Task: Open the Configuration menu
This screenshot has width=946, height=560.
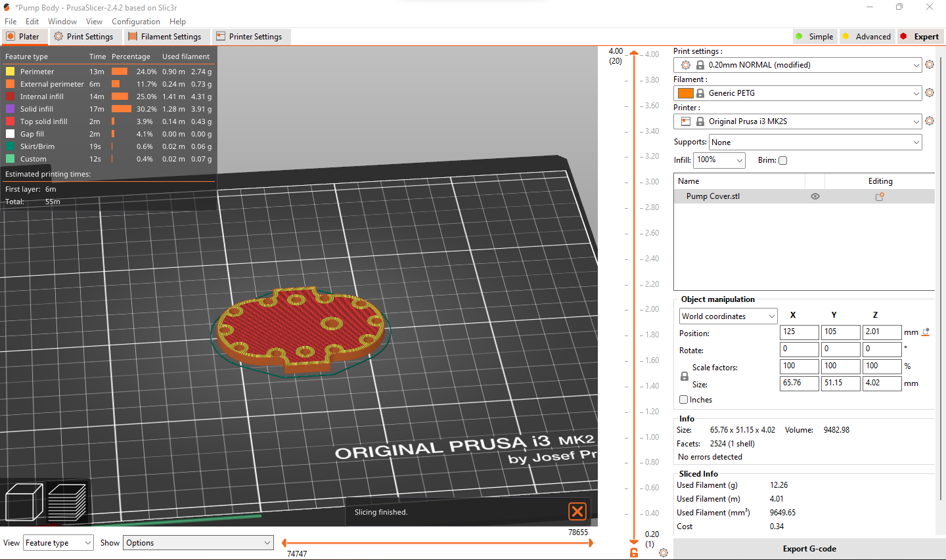Action: [136, 22]
